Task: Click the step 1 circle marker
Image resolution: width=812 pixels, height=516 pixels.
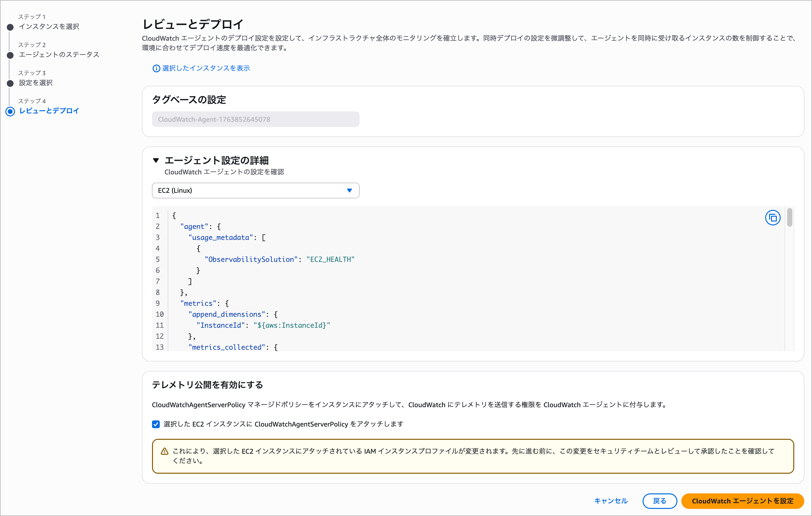Action: [x=10, y=27]
